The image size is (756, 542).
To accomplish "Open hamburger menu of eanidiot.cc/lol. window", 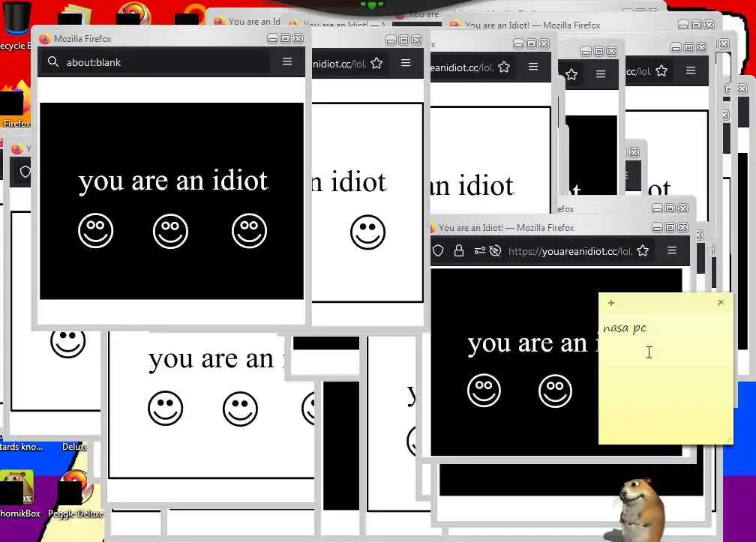I will tap(533, 67).
